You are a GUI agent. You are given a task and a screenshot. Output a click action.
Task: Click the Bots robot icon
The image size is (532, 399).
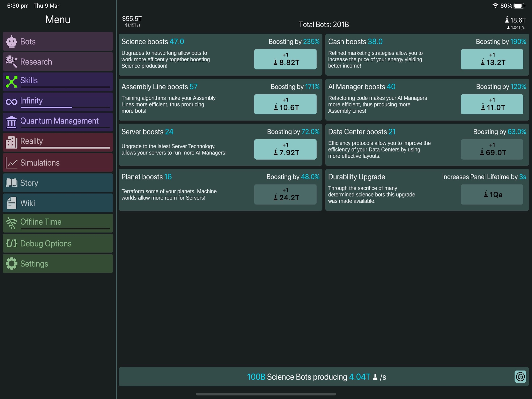tap(11, 41)
